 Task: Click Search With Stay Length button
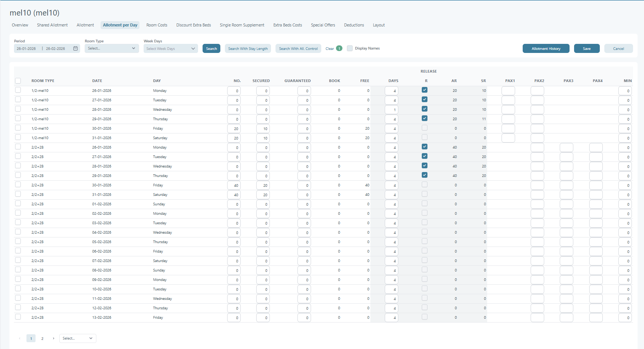click(248, 48)
